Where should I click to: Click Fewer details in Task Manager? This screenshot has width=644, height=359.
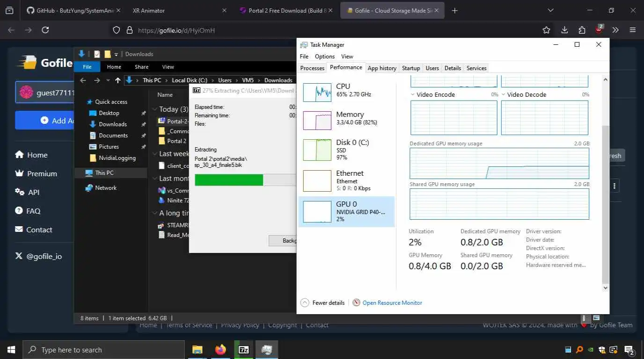pos(323,303)
